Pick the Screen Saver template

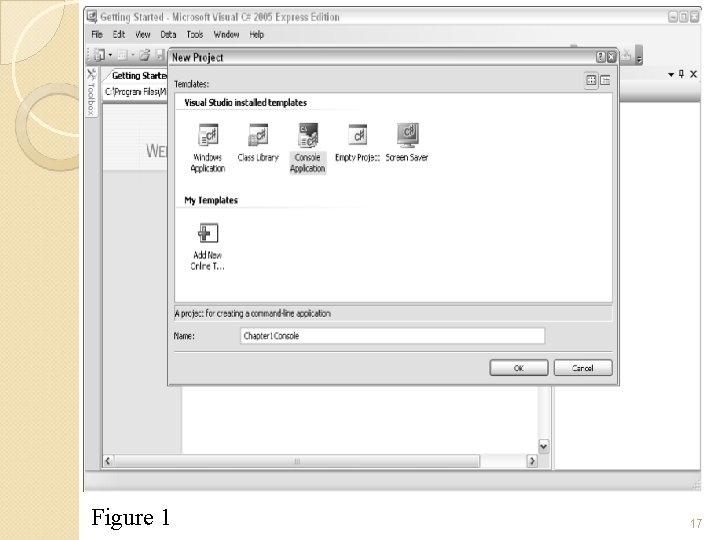coord(407,143)
